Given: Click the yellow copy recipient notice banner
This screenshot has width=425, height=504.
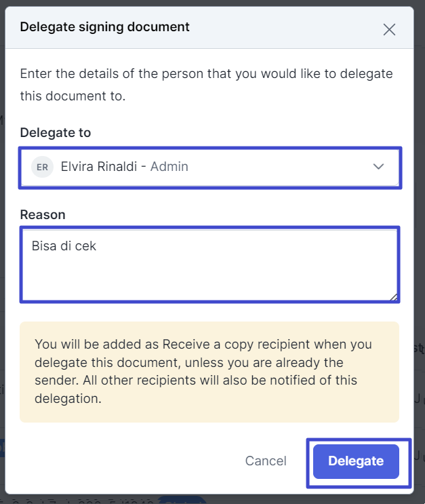Looking at the screenshot, I should pyautogui.click(x=209, y=372).
